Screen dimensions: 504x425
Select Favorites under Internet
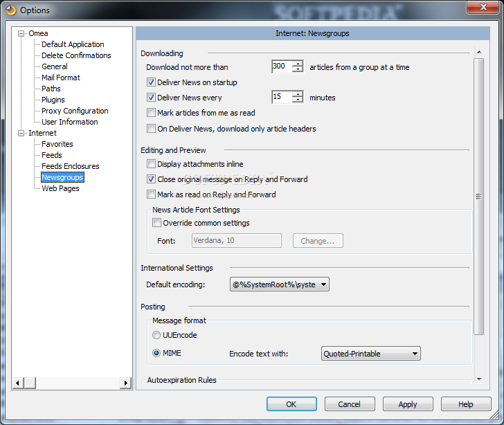[57, 145]
